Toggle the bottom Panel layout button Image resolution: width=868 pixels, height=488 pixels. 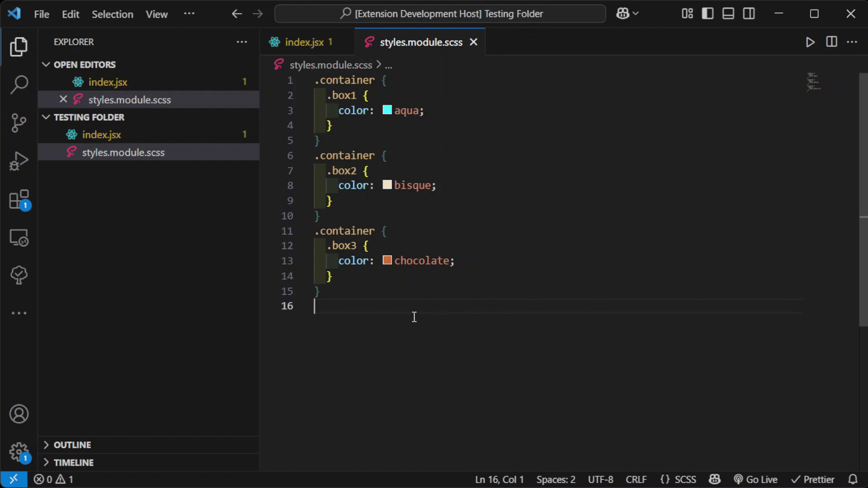(x=728, y=14)
